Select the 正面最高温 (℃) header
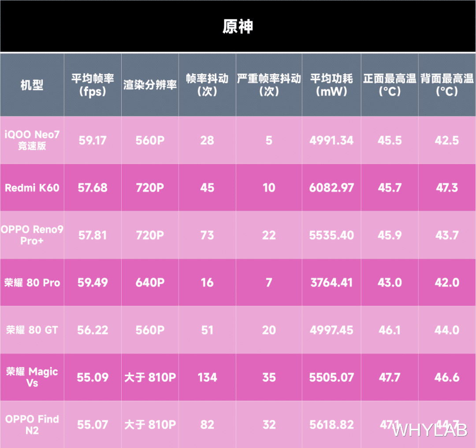 pos(390,85)
